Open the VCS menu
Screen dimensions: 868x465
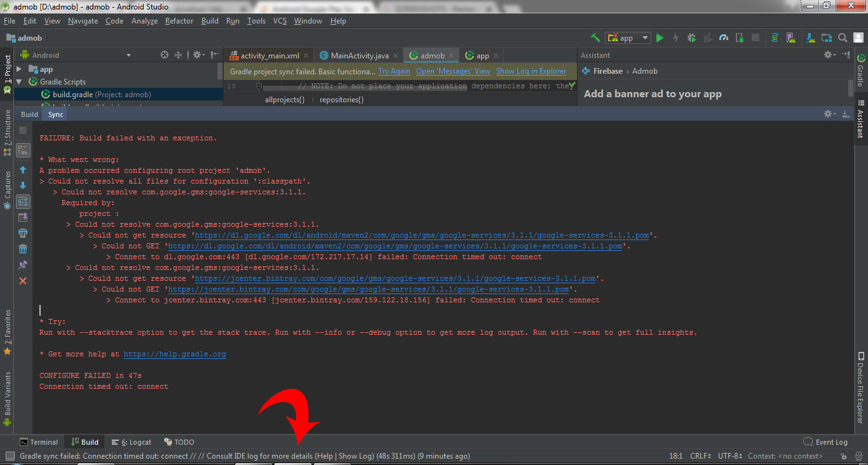tap(280, 21)
